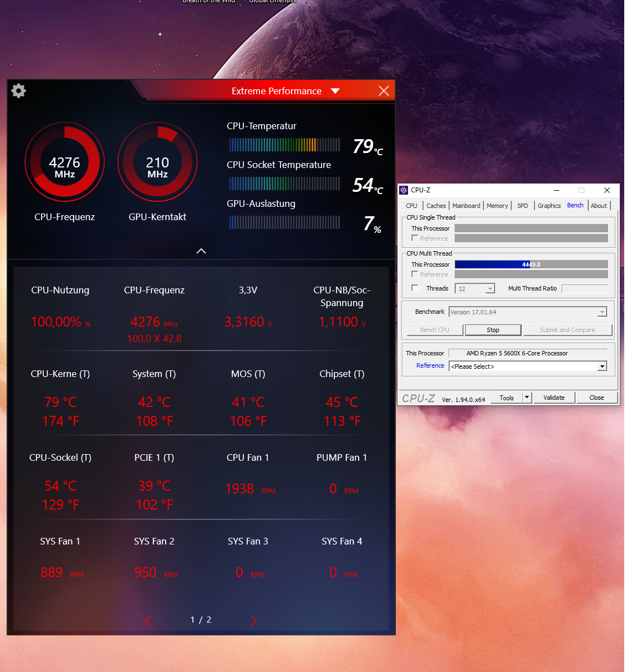Open the Threads count dropdown showing 12
627x672 pixels.
click(x=475, y=288)
